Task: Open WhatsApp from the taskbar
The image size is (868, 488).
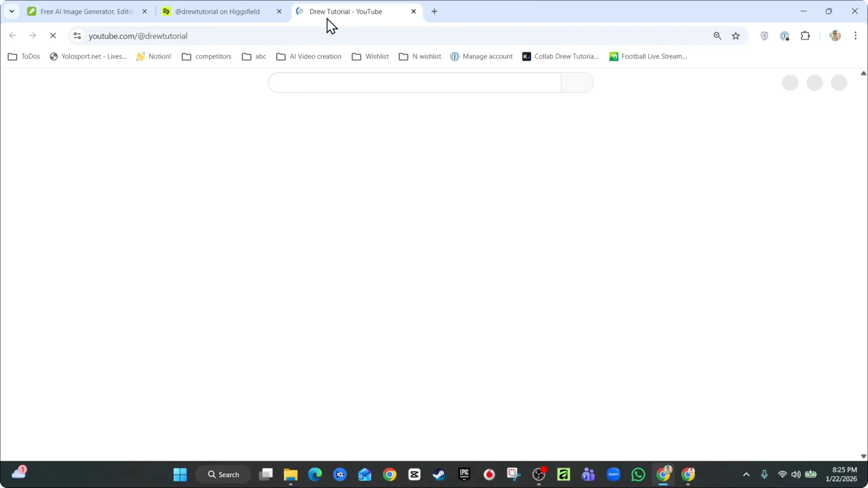Action: coord(637,474)
